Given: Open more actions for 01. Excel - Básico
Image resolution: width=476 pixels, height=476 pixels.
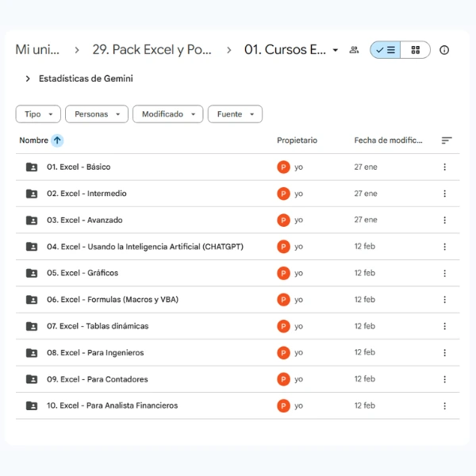Looking at the screenshot, I should 445,167.
